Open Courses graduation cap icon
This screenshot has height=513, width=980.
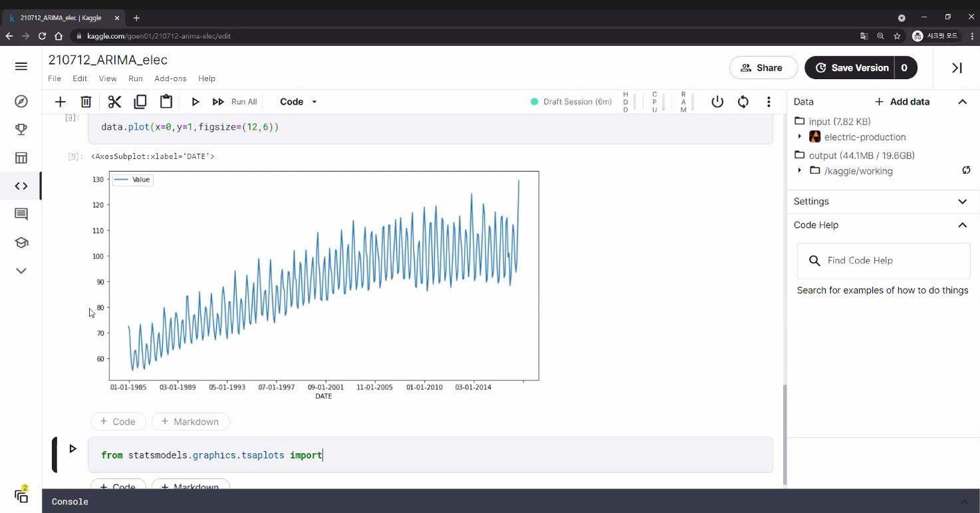(x=21, y=242)
